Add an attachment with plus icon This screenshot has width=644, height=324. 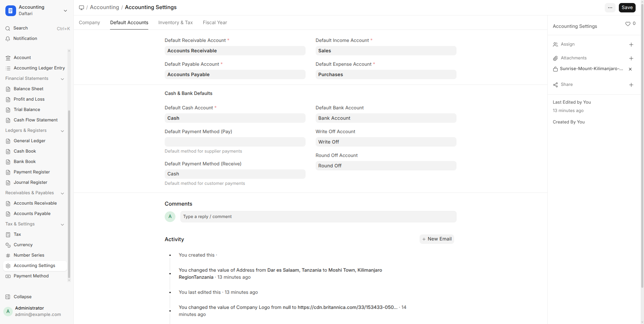tap(631, 58)
